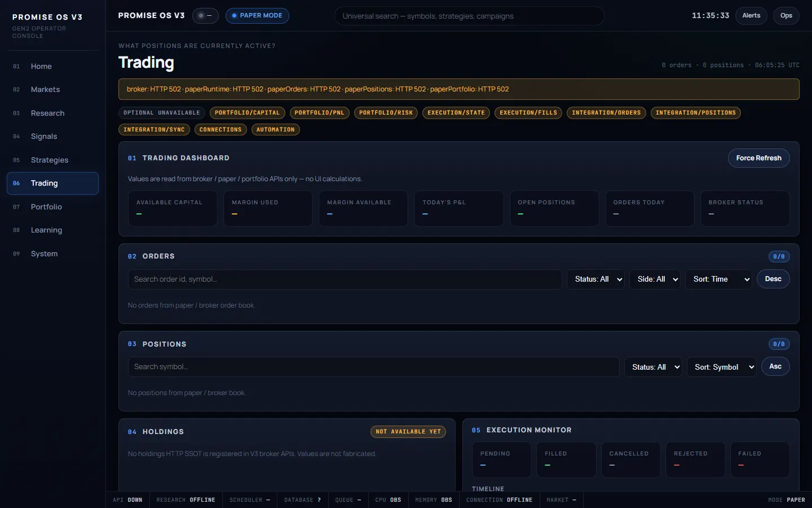Click the Margin Available card
Screen dimensions: 812x508
pos(363,208)
